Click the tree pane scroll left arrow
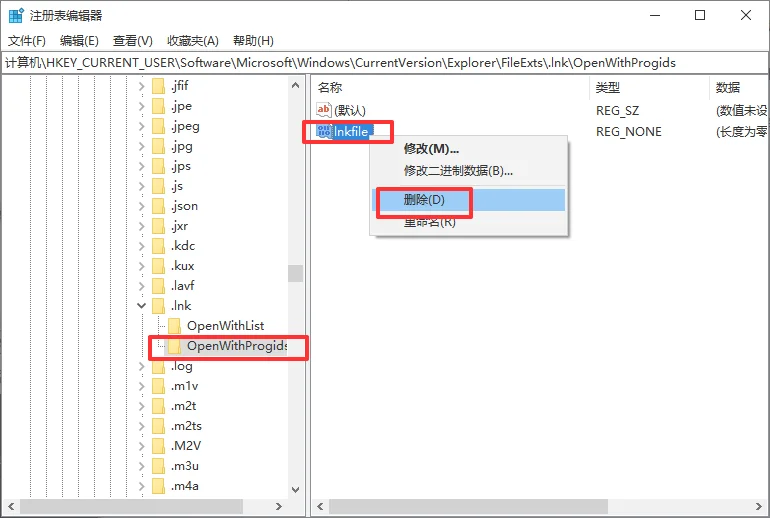 [x=11, y=506]
